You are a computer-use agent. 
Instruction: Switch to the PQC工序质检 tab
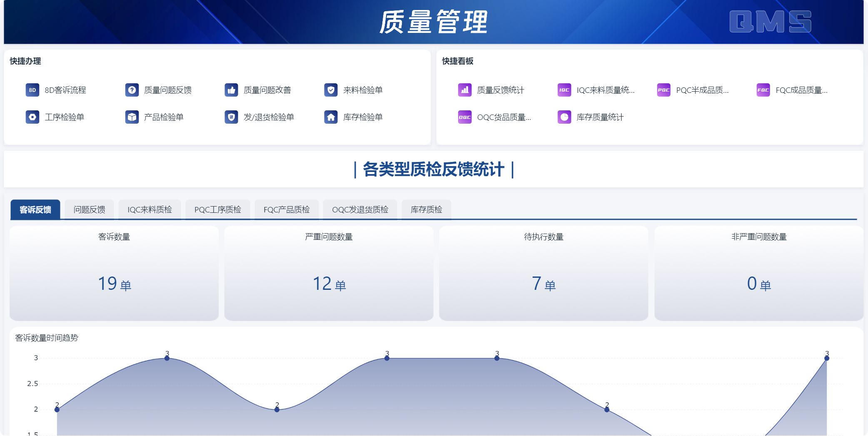(x=217, y=209)
